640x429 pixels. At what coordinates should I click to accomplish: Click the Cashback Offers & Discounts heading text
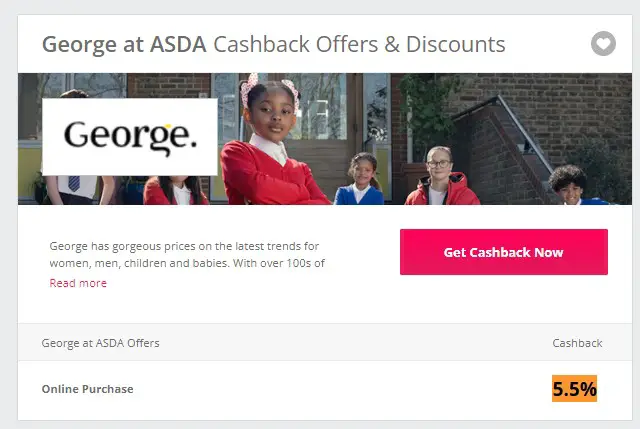359,44
